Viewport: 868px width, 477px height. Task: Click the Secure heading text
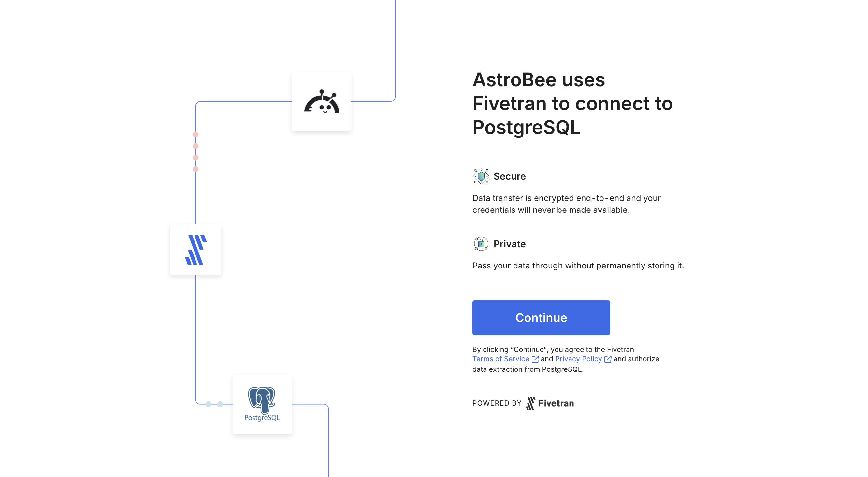click(510, 176)
